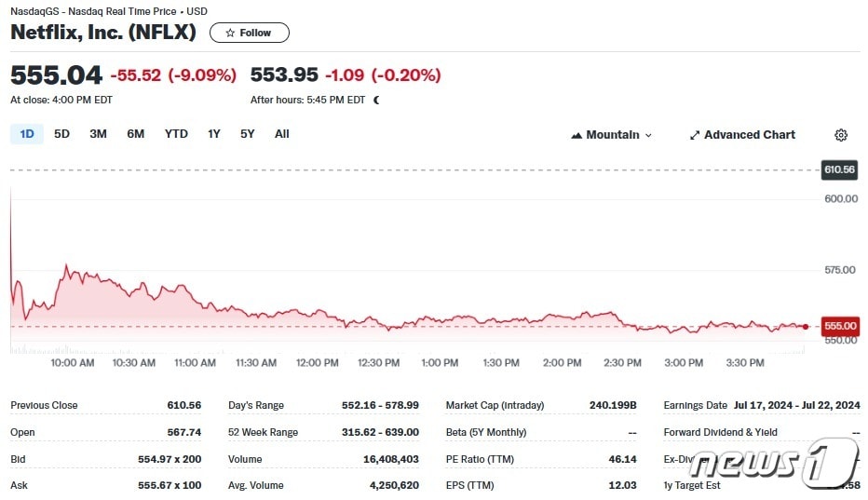The width and height of the screenshot is (868, 500).
Task: Click the Mountain chart type icon
Action: pos(576,135)
